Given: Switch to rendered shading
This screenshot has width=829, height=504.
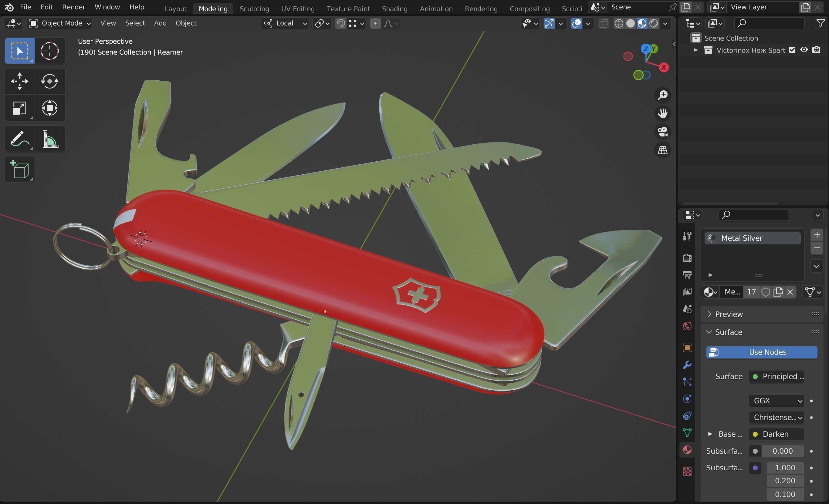Looking at the screenshot, I should click(x=653, y=23).
